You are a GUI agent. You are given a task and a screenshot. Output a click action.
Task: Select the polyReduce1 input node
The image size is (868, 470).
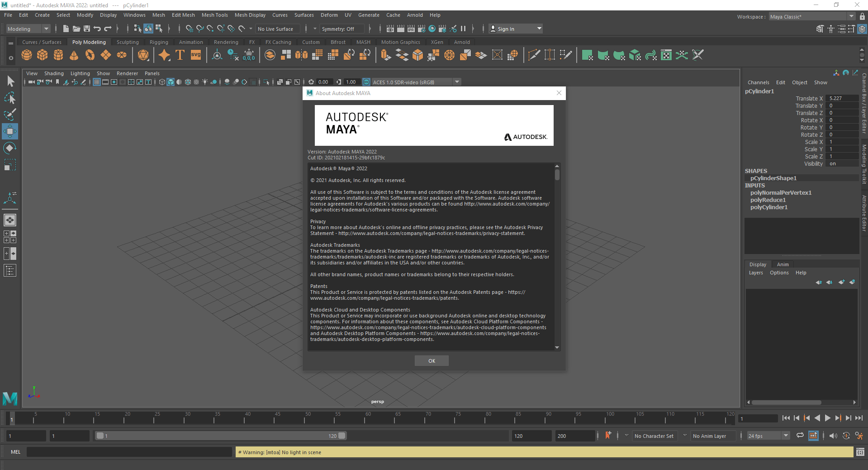pyautogui.click(x=768, y=200)
